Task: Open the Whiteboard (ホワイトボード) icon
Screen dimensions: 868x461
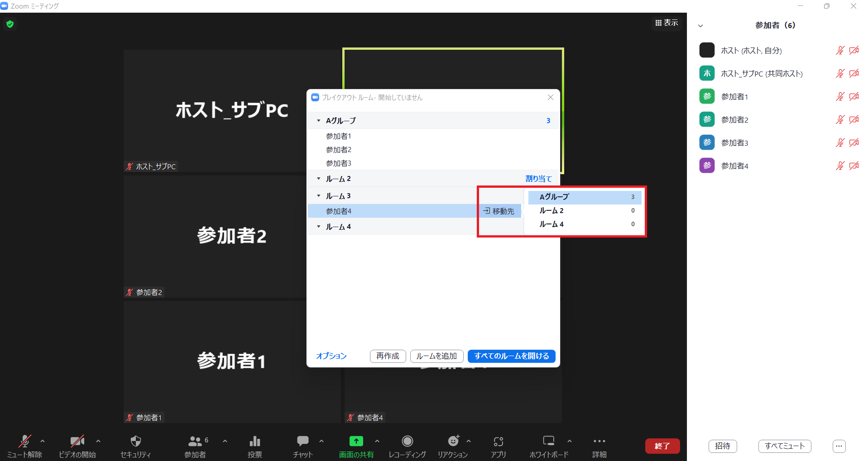Action: pyautogui.click(x=548, y=442)
